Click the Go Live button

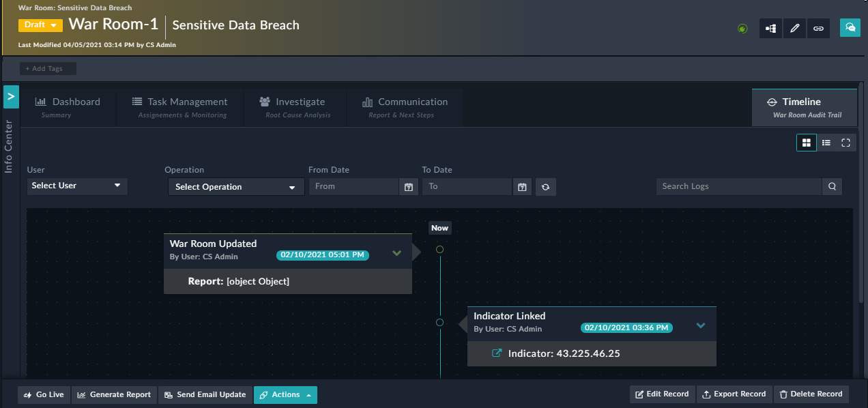(x=43, y=394)
